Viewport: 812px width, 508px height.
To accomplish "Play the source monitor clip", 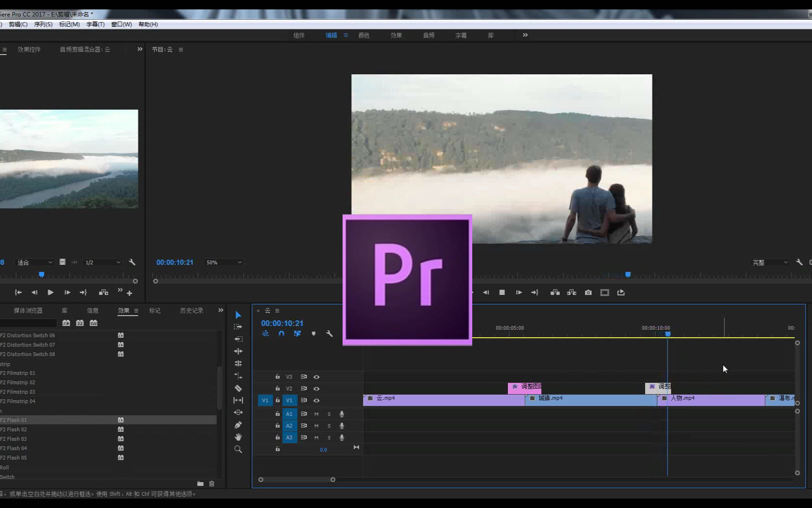I will pos(50,293).
